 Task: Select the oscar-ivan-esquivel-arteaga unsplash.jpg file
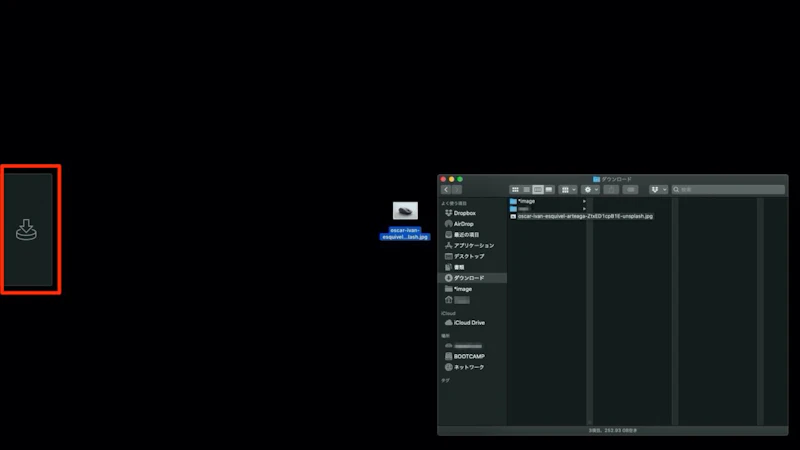[x=582, y=216]
